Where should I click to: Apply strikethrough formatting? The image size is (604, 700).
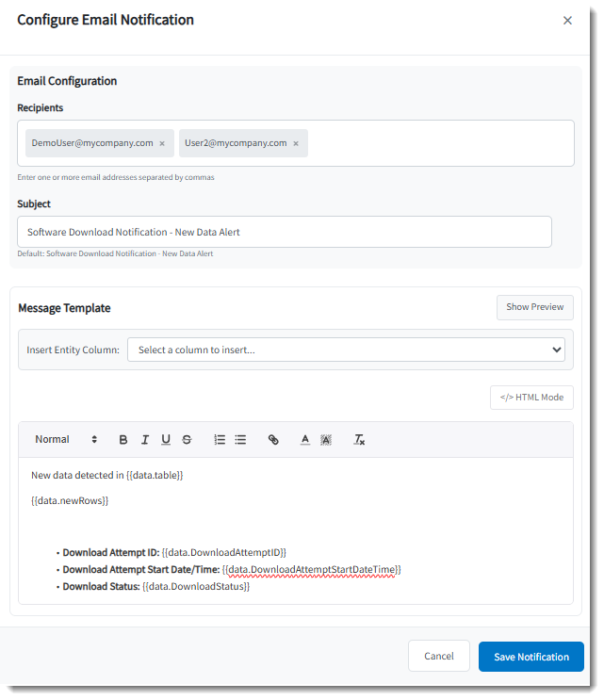(x=187, y=440)
